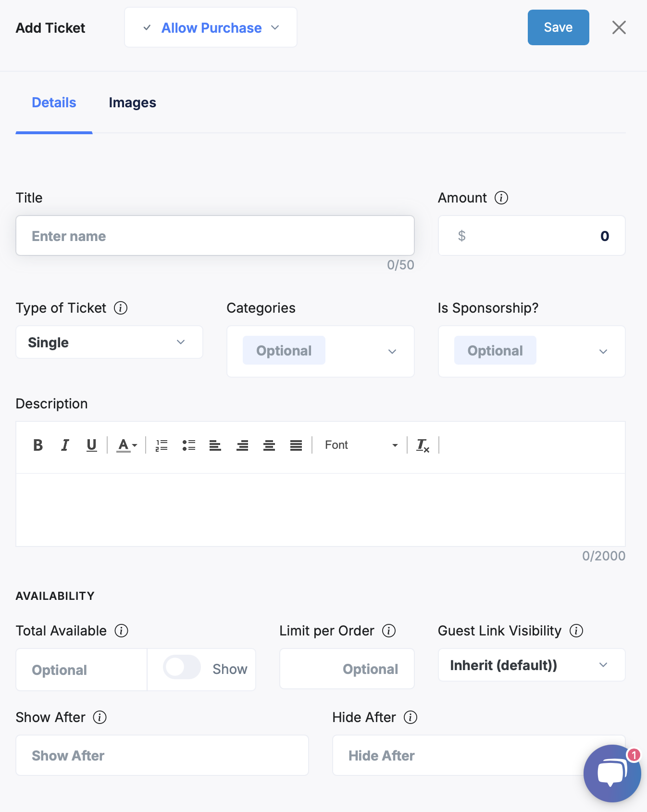
Task: Justify description text with align icon
Action: click(296, 445)
